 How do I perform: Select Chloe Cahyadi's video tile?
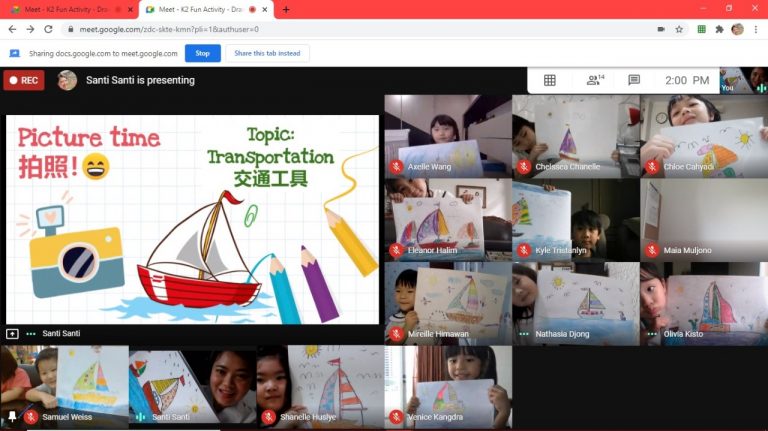pyautogui.click(x=703, y=135)
